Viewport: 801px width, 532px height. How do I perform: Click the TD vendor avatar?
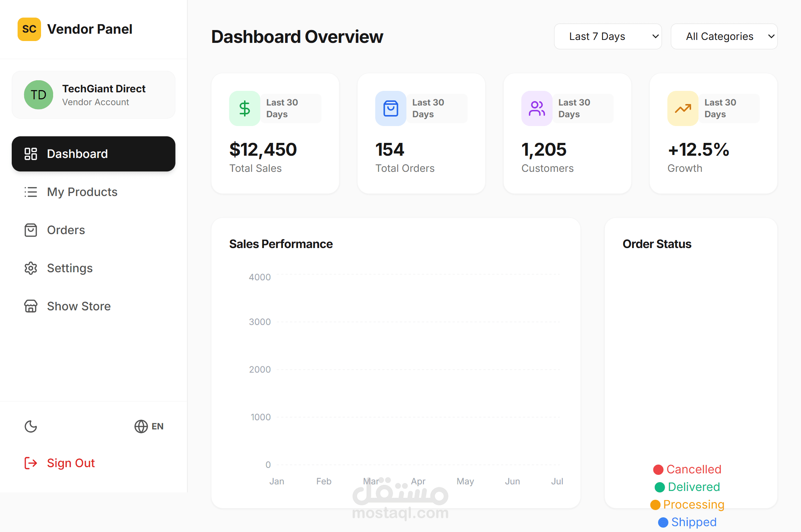tap(38, 95)
